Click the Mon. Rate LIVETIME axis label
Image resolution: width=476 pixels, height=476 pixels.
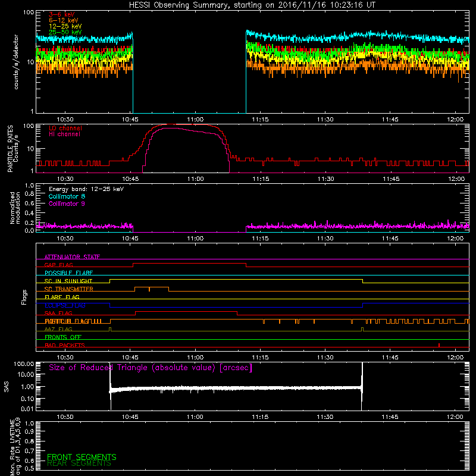15,447
